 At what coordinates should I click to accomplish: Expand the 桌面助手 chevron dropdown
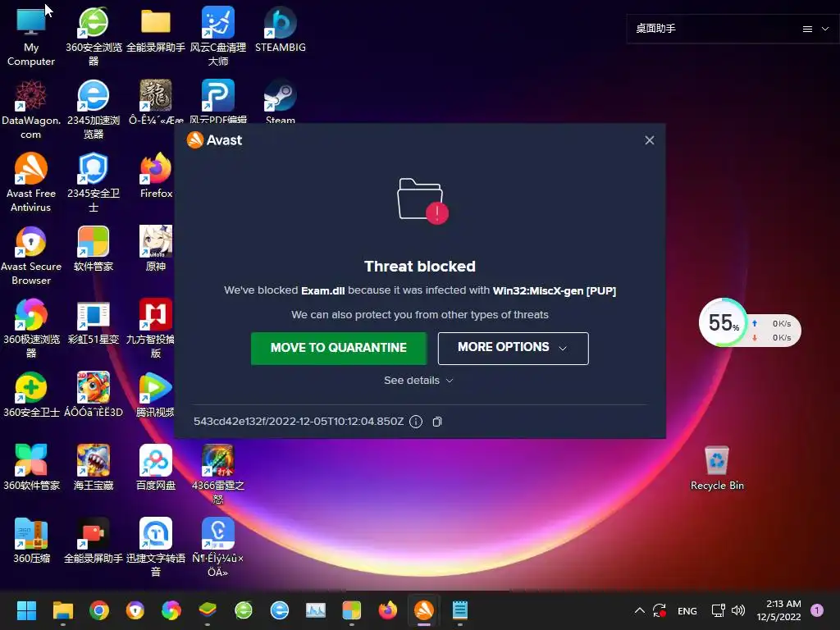(x=825, y=29)
